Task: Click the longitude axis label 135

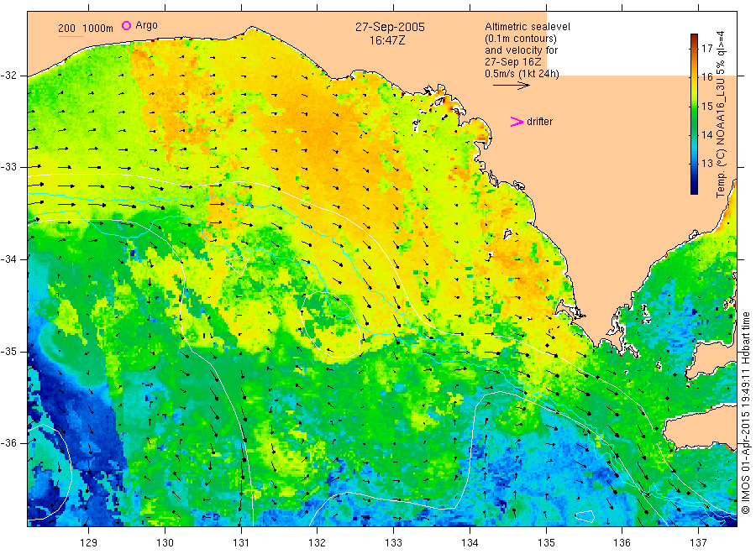Action: 546,543
